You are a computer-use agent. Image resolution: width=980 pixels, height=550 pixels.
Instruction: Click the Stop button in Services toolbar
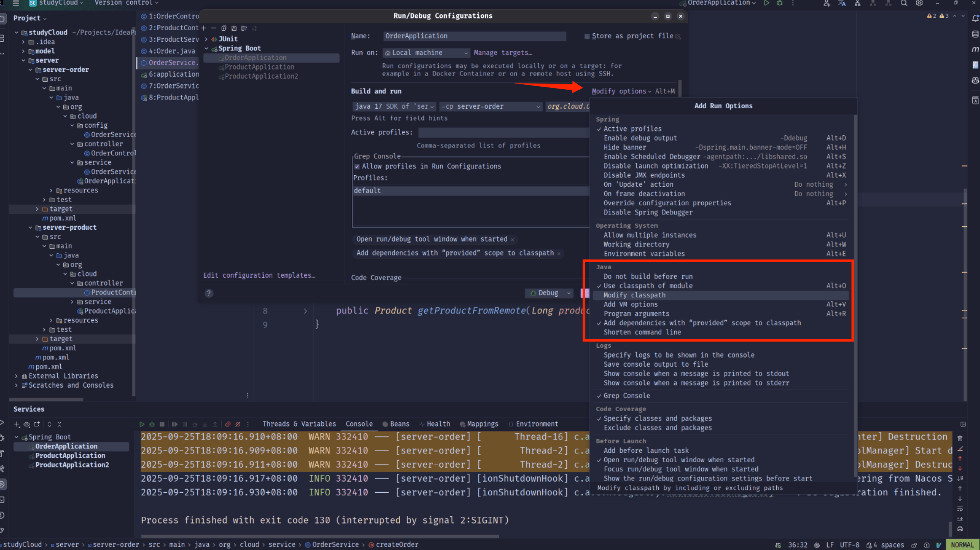pyautogui.click(x=162, y=424)
